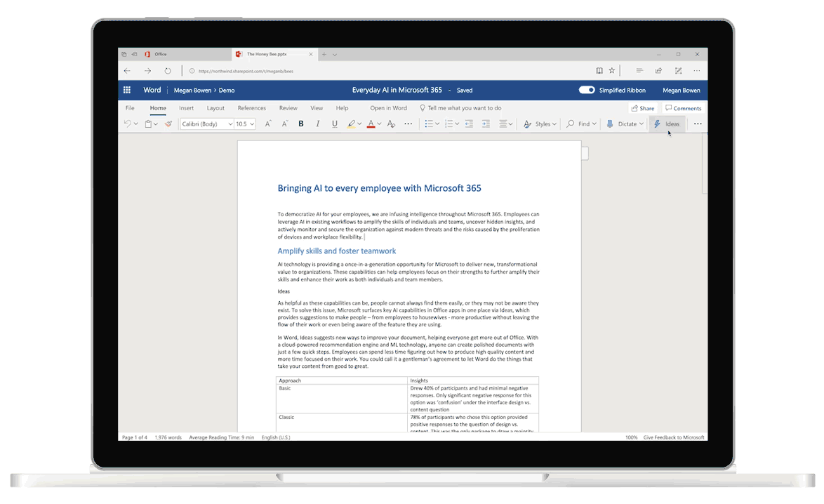Increase paragraph indent
The height and width of the screenshot is (504, 824).
[486, 124]
